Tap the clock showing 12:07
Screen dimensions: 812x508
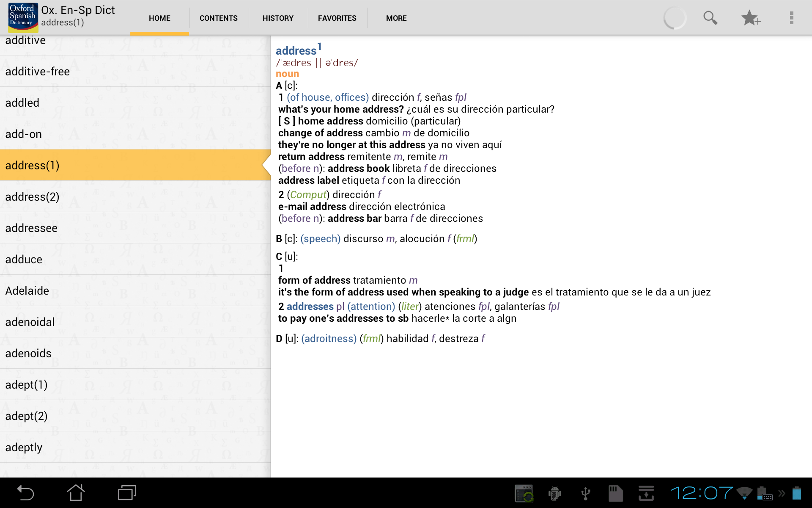(x=702, y=493)
